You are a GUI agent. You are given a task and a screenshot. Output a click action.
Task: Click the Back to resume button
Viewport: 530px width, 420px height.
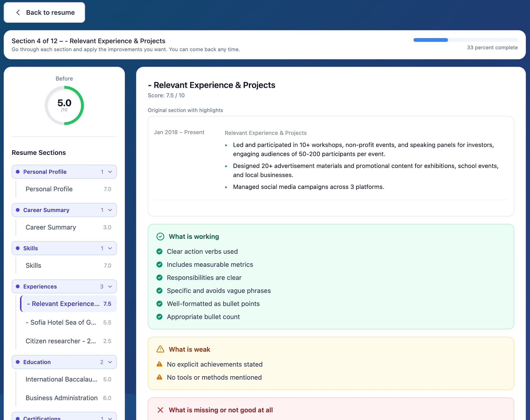[x=44, y=12]
